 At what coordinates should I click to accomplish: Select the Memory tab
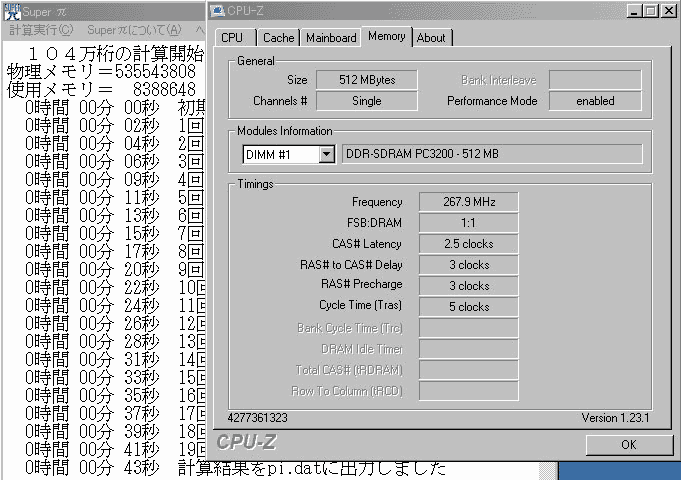tap(387, 36)
